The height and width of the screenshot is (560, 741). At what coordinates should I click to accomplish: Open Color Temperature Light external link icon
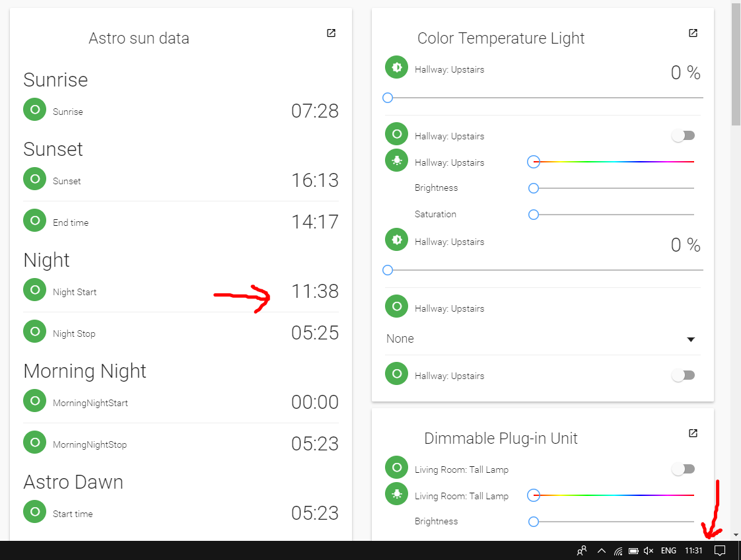tap(693, 33)
